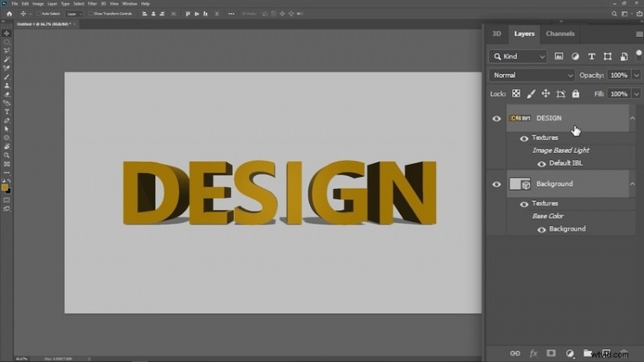
Task: Select the Clone Stamp tool
Action: point(6,85)
